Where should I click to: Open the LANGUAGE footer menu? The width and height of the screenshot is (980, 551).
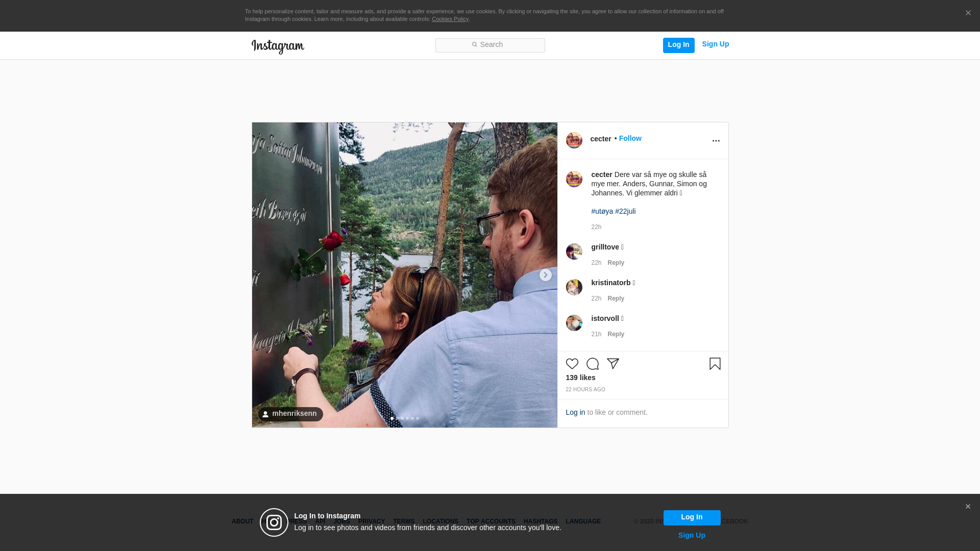(x=583, y=521)
